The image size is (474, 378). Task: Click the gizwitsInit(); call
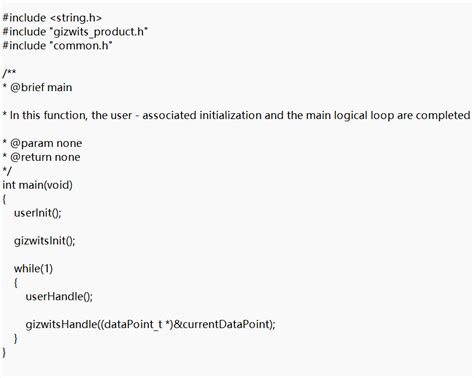(45, 241)
